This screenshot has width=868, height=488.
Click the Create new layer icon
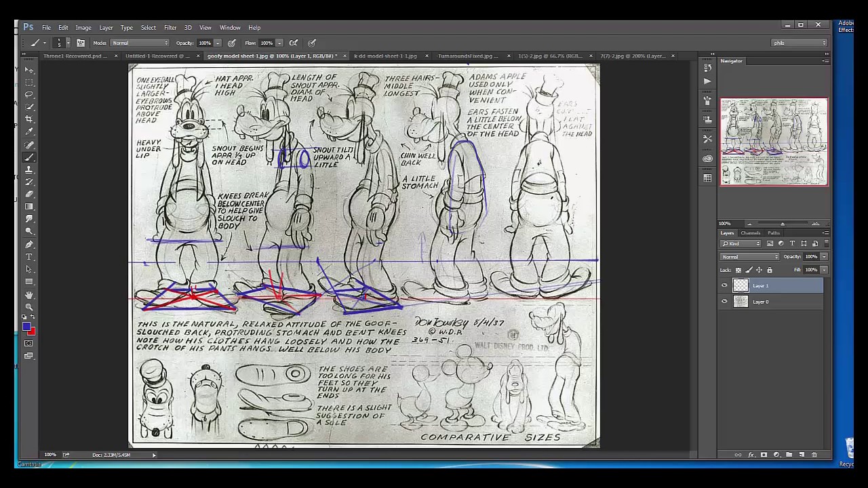pos(802,455)
